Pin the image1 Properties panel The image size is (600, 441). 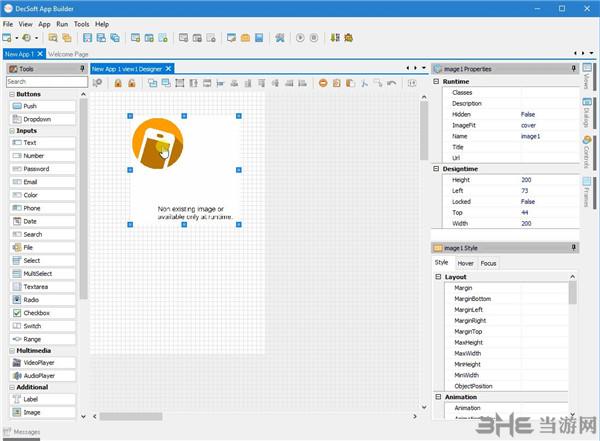coord(573,69)
